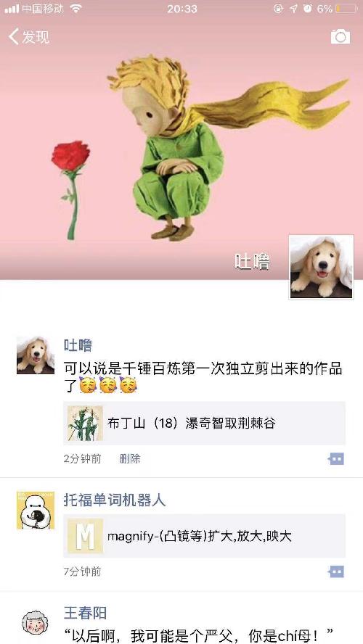Tap 吐噜's puppy avatar beside the post

(36, 355)
